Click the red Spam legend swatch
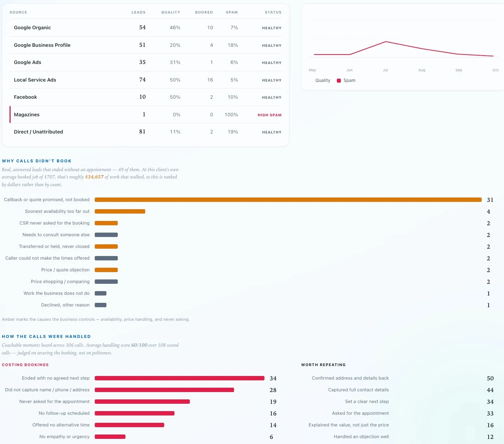This screenshot has width=504, height=444. pyautogui.click(x=339, y=80)
